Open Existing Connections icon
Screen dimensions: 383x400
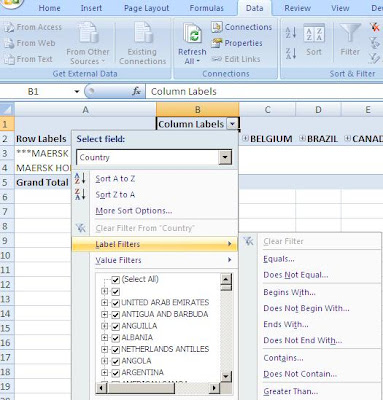(x=143, y=33)
